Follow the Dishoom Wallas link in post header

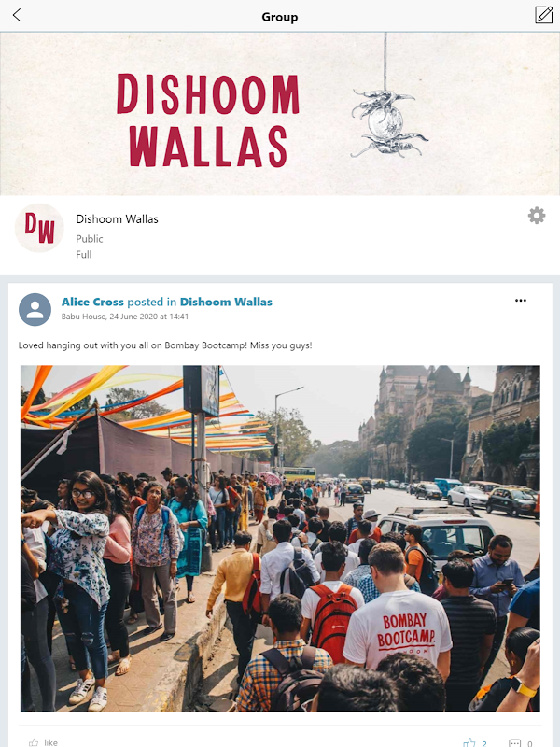click(226, 302)
